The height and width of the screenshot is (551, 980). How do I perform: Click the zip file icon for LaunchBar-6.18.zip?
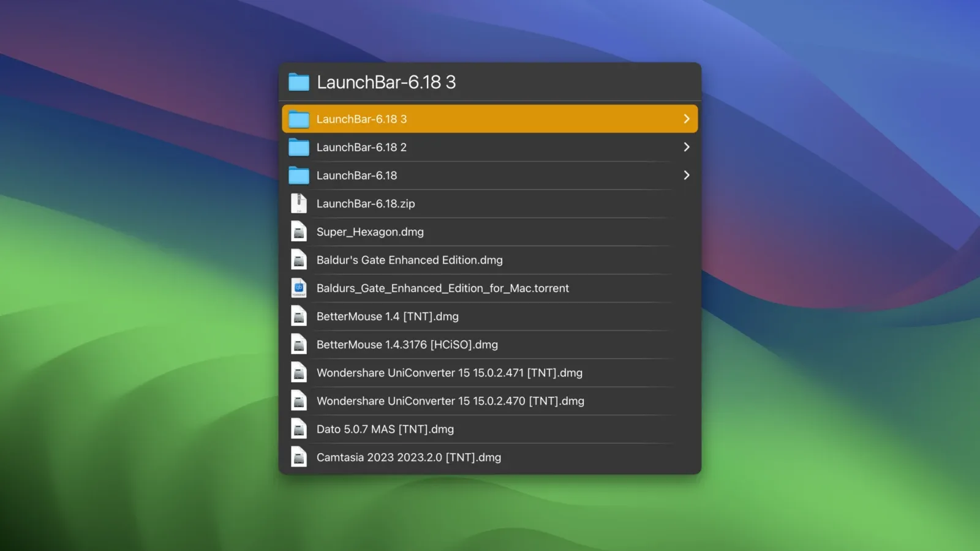299,203
